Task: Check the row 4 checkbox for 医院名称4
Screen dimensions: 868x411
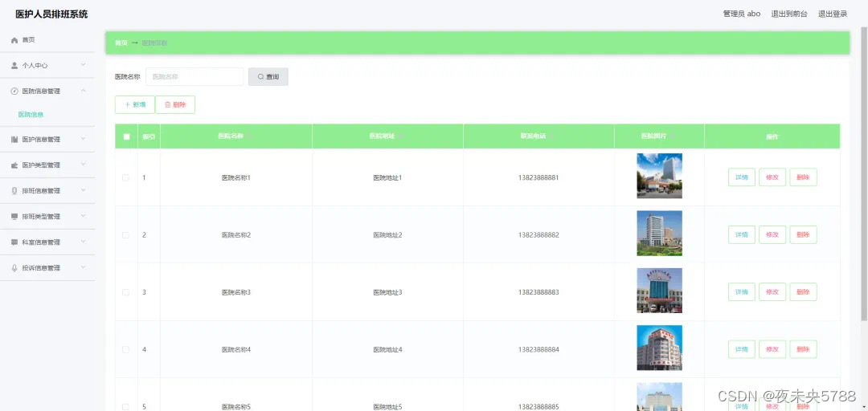Action: tap(125, 350)
